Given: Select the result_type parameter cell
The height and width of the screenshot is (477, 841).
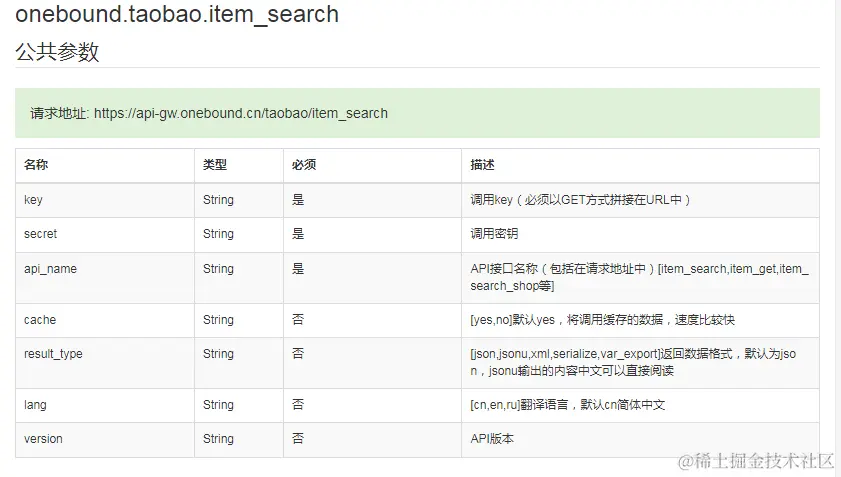Looking at the screenshot, I should click(53, 354).
